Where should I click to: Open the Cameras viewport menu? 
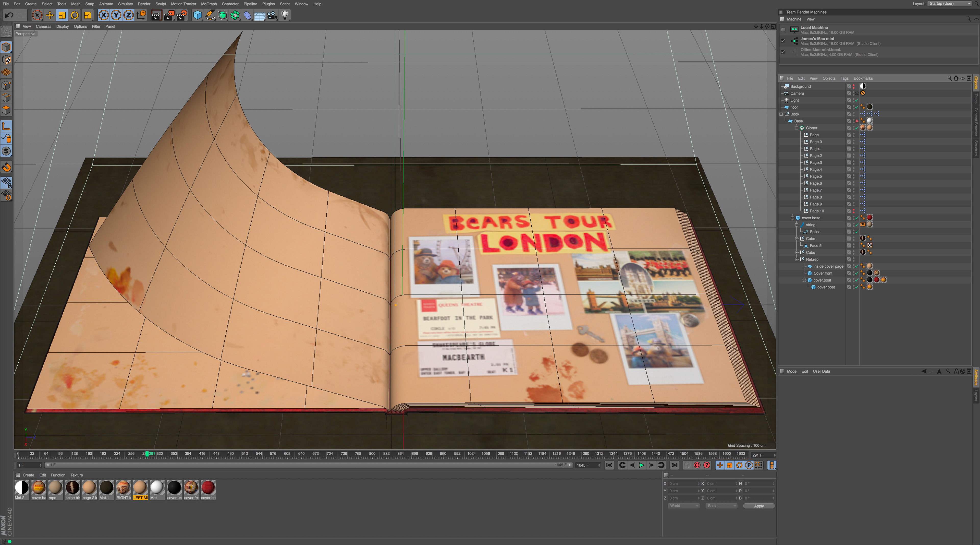click(x=43, y=26)
